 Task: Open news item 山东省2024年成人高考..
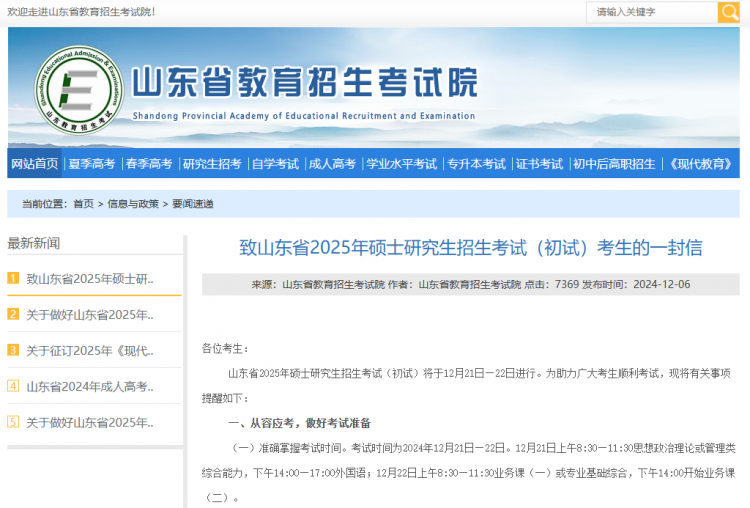90,387
